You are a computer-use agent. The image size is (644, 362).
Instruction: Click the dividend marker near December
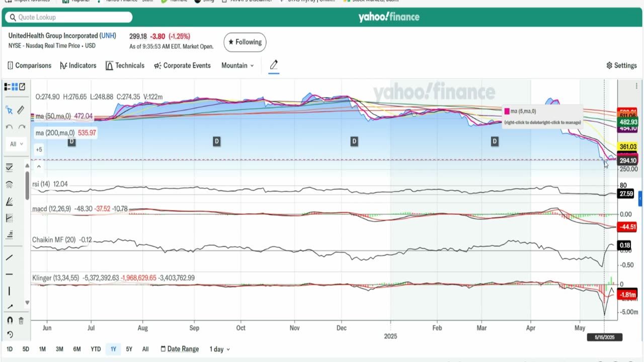click(x=354, y=142)
